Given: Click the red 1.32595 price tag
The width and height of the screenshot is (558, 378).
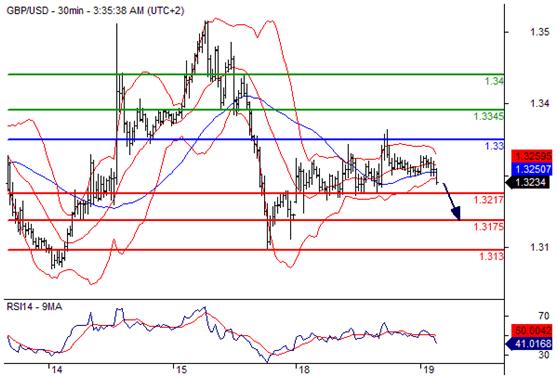Looking at the screenshot, I should point(532,156).
